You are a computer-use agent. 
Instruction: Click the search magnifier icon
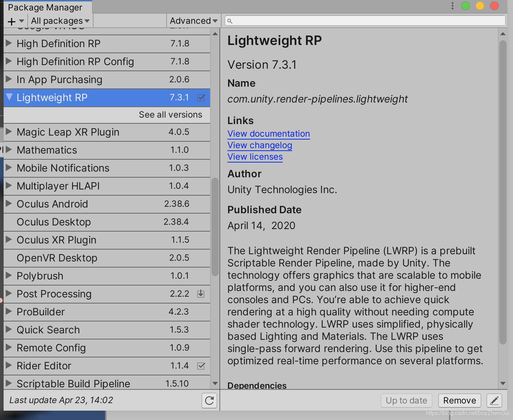coord(230,21)
